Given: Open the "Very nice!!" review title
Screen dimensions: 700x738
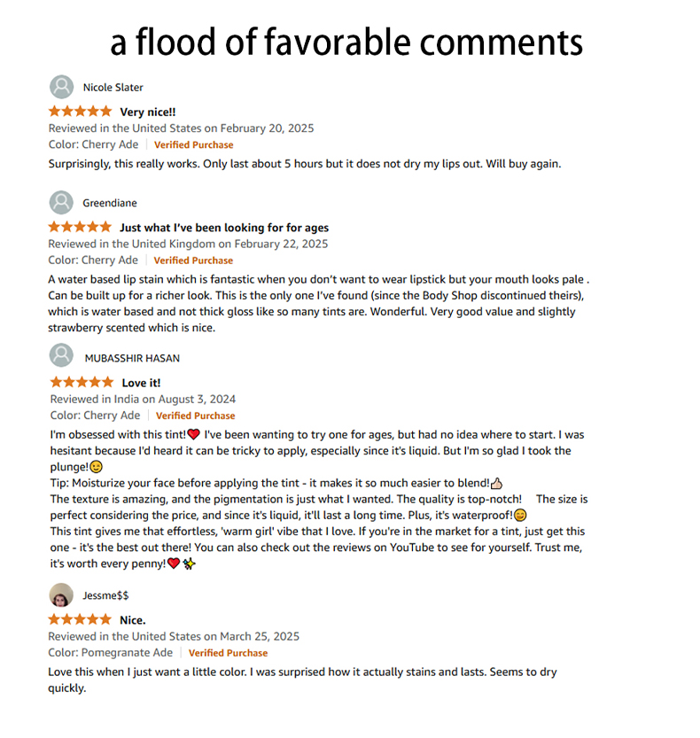Looking at the screenshot, I should pos(148,113).
